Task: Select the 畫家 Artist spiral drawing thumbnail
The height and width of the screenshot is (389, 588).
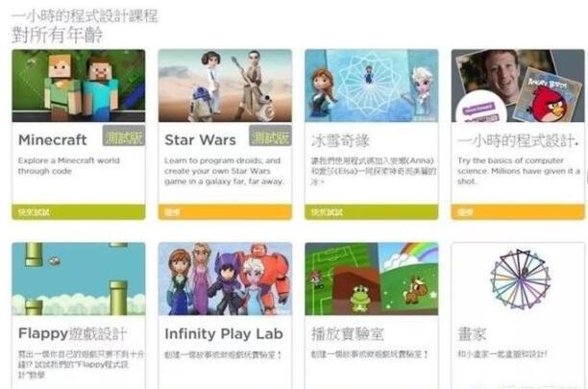Action: [518, 279]
